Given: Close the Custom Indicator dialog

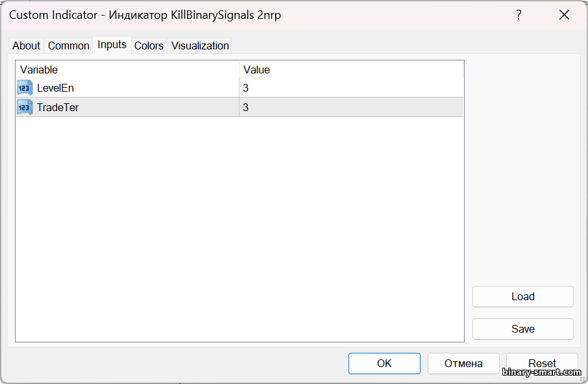Looking at the screenshot, I should pyautogui.click(x=564, y=15).
